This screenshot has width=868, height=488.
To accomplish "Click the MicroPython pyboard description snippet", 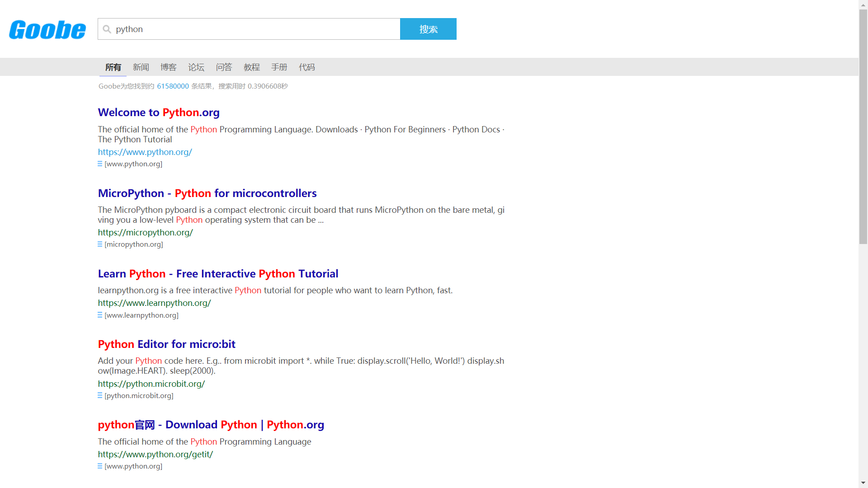I will coord(301,215).
